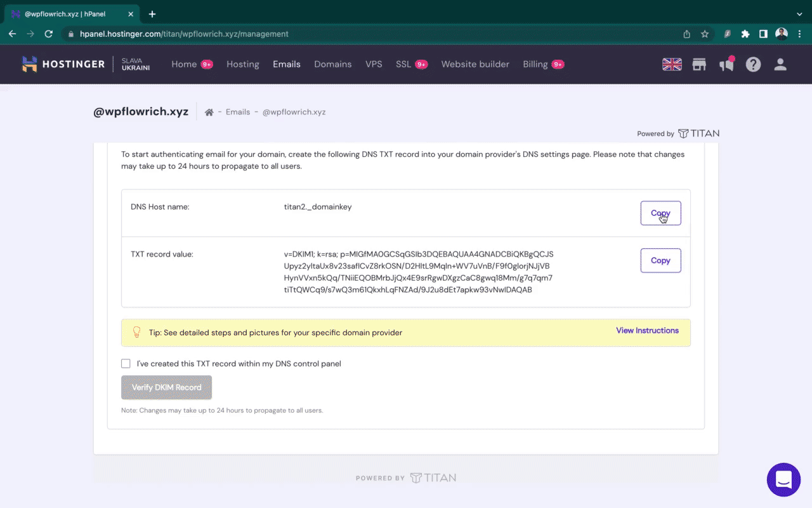
Task: Click the titan2._domainkey host value
Action: coord(318,207)
